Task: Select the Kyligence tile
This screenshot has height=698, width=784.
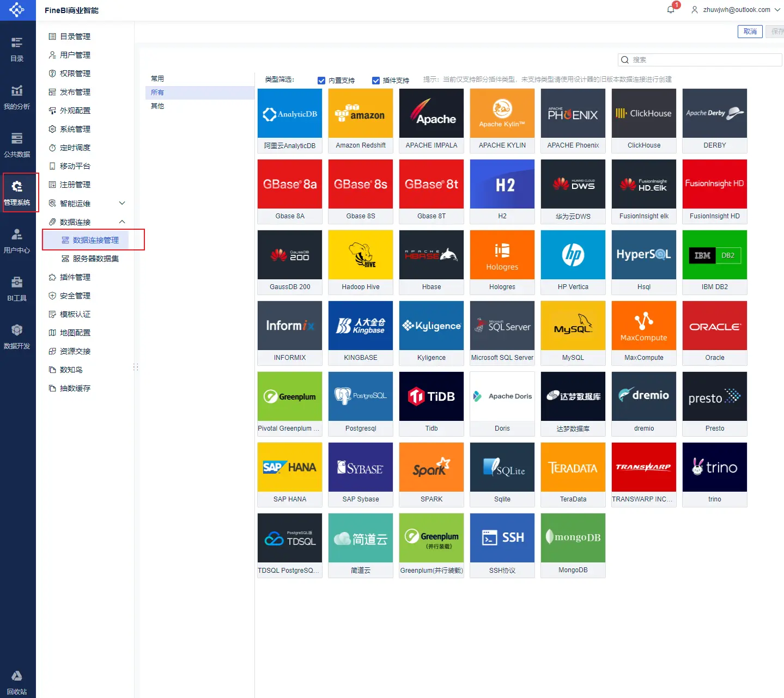Action: 431,333
